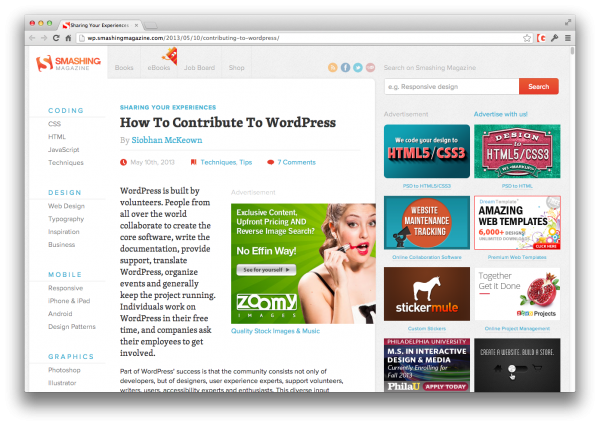This screenshot has width=600, height=426.
Task: Click the stickermule ad thumbnail
Action: point(427,294)
